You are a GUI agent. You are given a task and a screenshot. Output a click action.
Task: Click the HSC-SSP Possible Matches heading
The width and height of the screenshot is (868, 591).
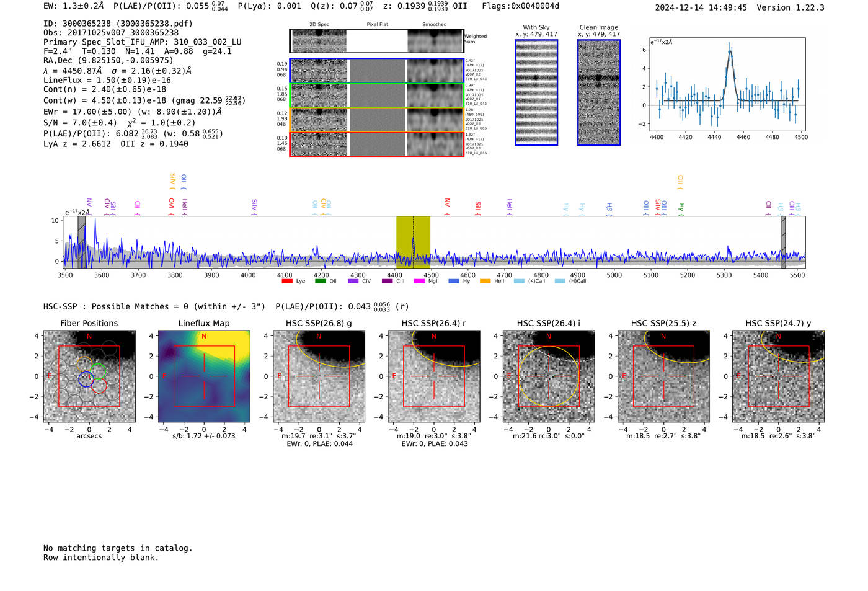click(154, 306)
